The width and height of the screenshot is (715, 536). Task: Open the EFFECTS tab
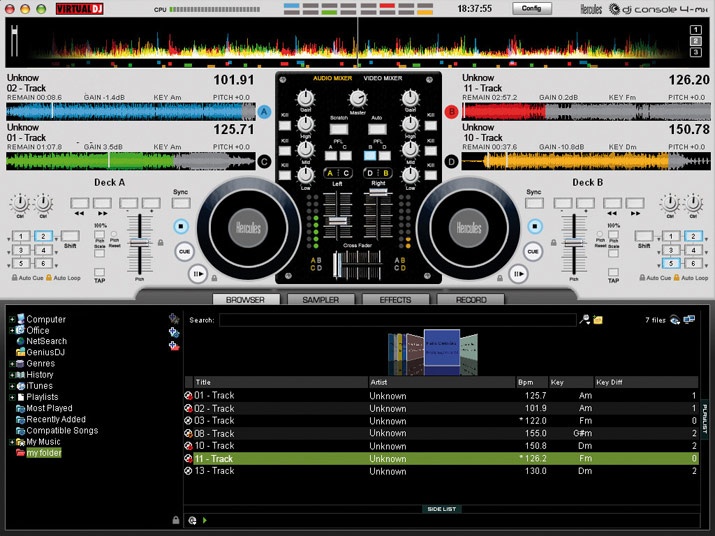[395, 299]
